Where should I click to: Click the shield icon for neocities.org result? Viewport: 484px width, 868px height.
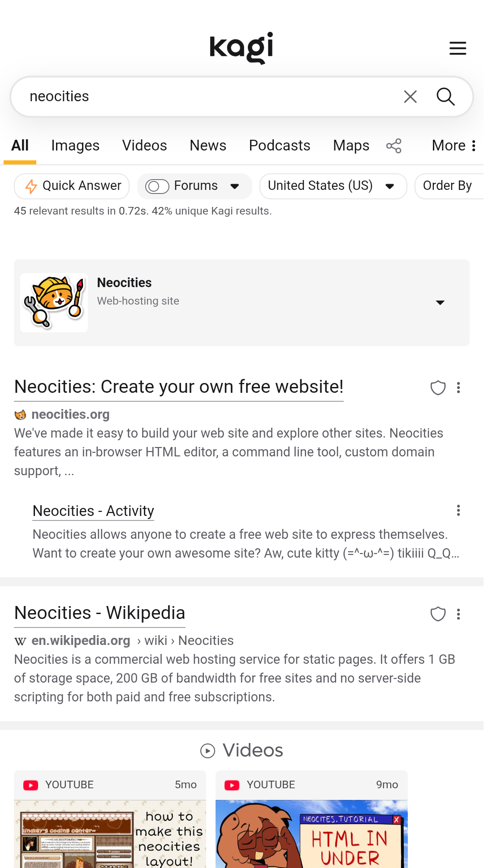438,387
